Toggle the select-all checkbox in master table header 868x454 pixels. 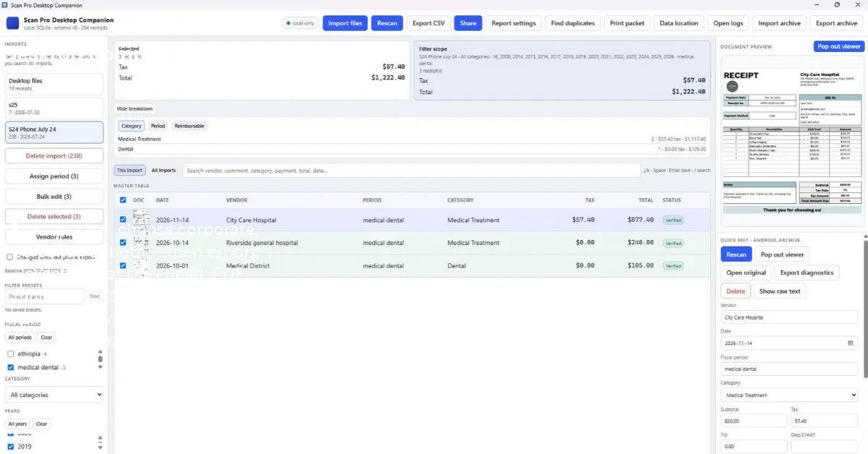pyautogui.click(x=123, y=200)
